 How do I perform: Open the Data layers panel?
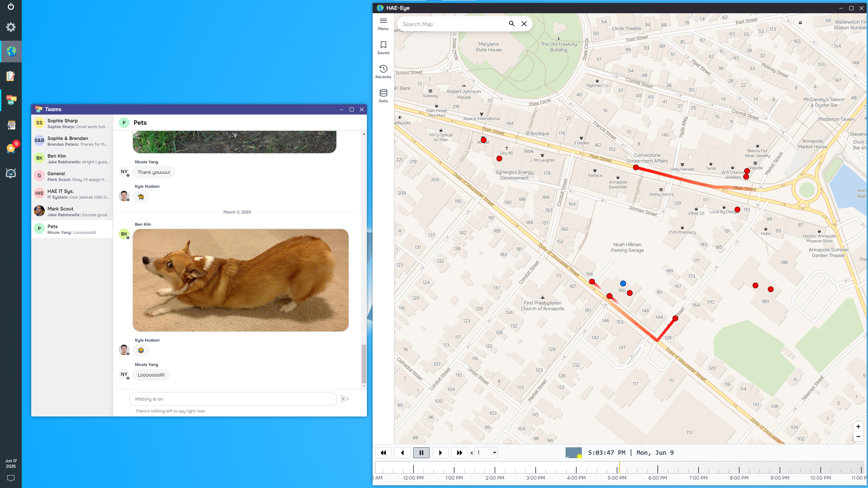click(383, 93)
